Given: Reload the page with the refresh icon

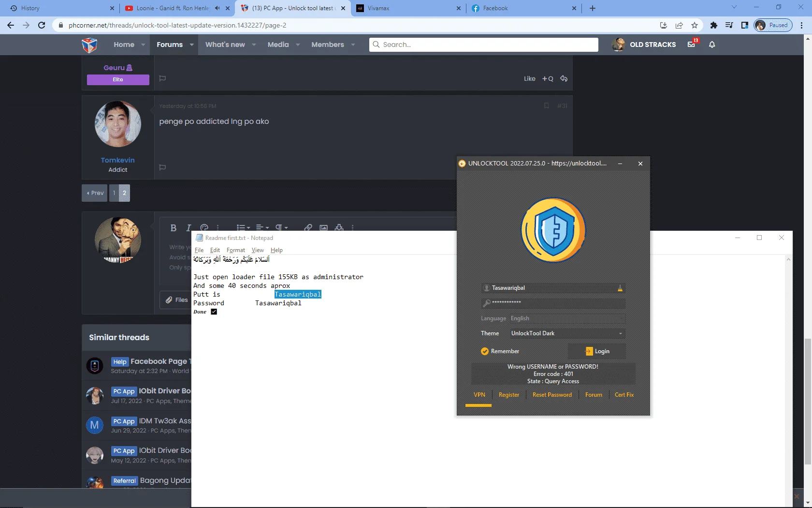Looking at the screenshot, I should pyautogui.click(x=42, y=25).
